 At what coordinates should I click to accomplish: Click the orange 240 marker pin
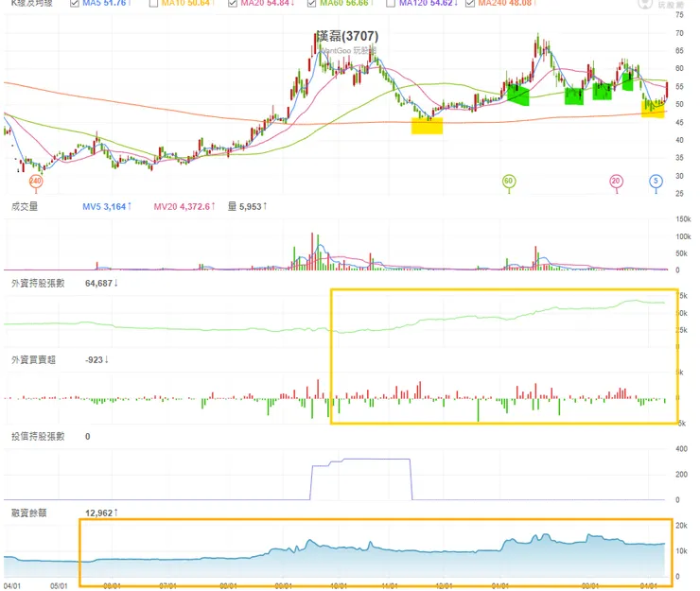point(35,182)
